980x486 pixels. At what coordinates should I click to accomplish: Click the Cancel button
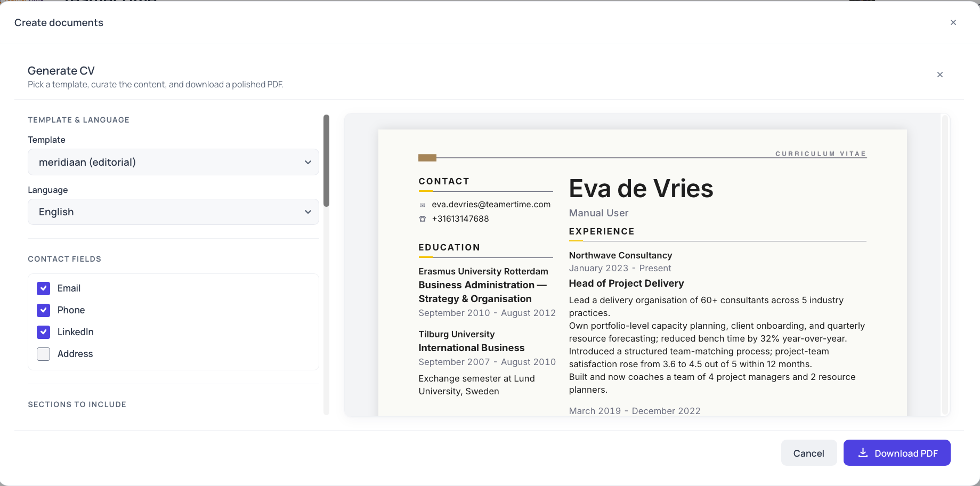coord(808,453)
